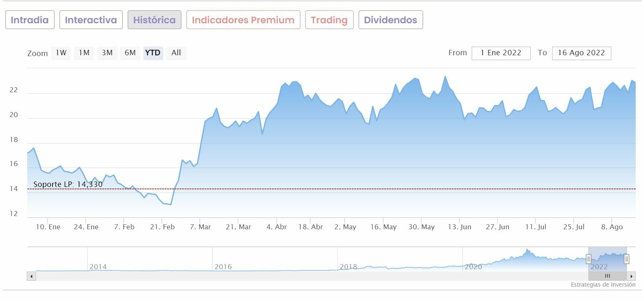This screenshot has height=302, width=644.
Task: Select the 1W zoom range
Action: (x=61, y=53)
